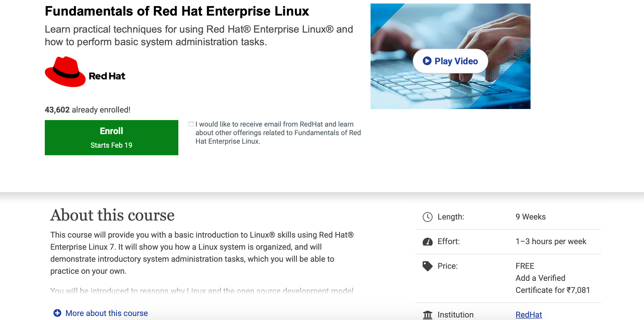Expand More about this course

pos(101,313)
